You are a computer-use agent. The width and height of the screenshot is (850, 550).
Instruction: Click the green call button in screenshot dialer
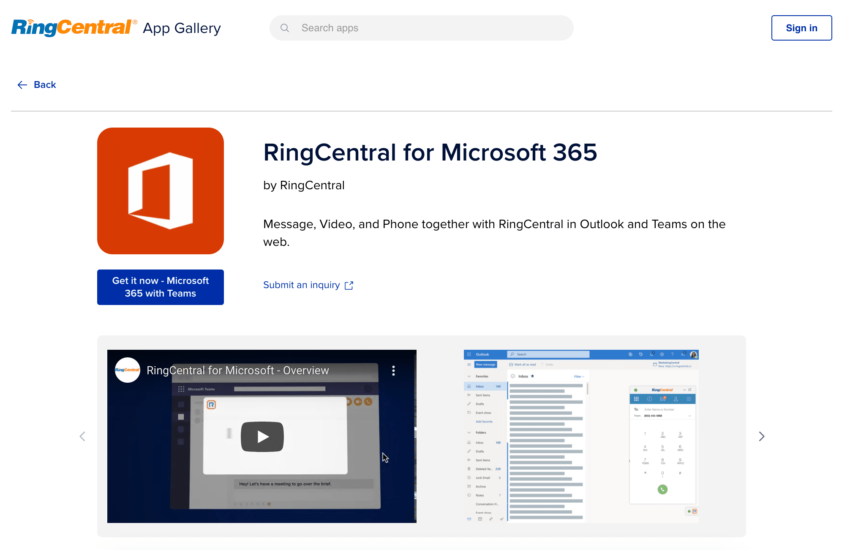pyautogui.click(x=662, y=489)
